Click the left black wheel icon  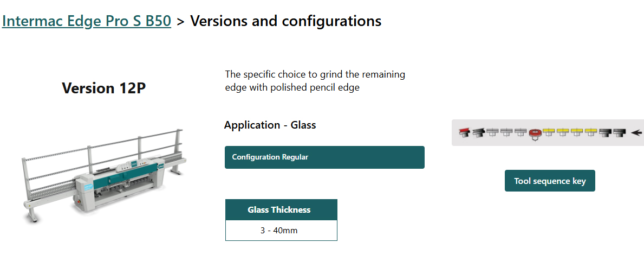(x=606, y=132)
